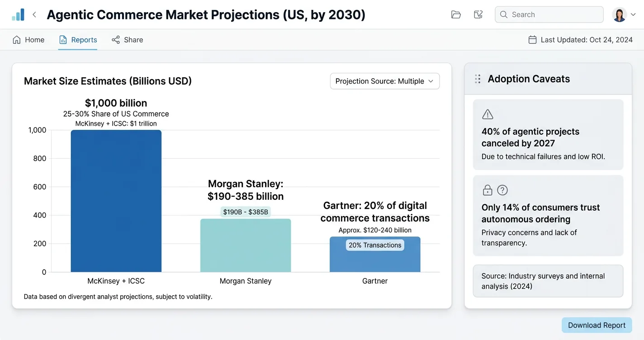Open the folder icon in header
The image size is (644, 340).
coord(456,14)
